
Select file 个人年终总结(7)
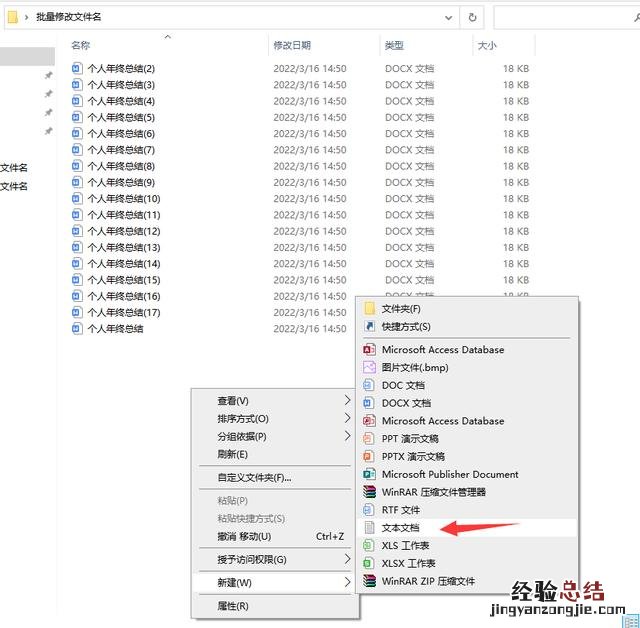pyautogui.click(x=121, y=150)
